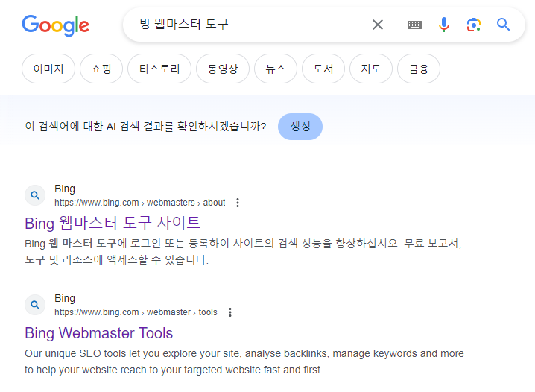
Task: Open the 지도 filter tab
Action: pyautogui.click(x=371, y=69)
